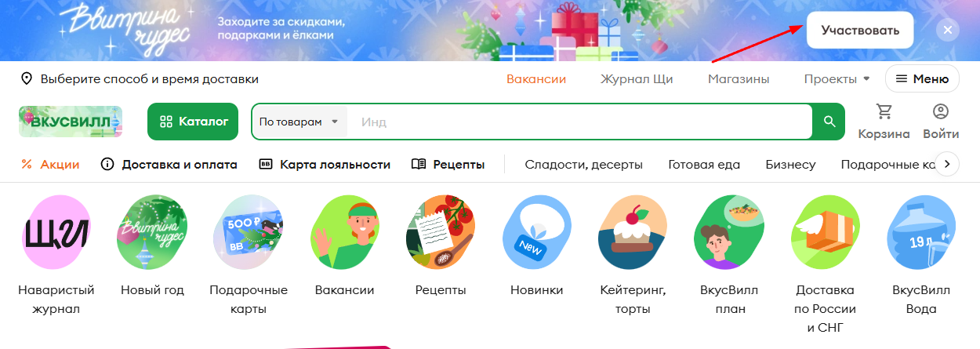Image resolution: width=980 pixels, height=349 pixels.
Task: Expand the По товарам search dropdown
Action: (x=299, y=122)
